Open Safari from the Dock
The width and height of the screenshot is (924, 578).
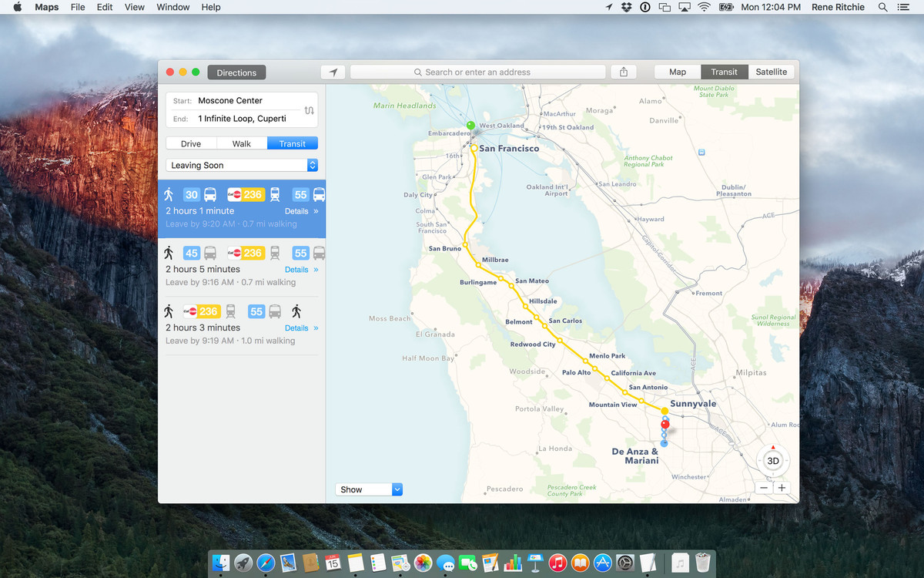(266, 563)
